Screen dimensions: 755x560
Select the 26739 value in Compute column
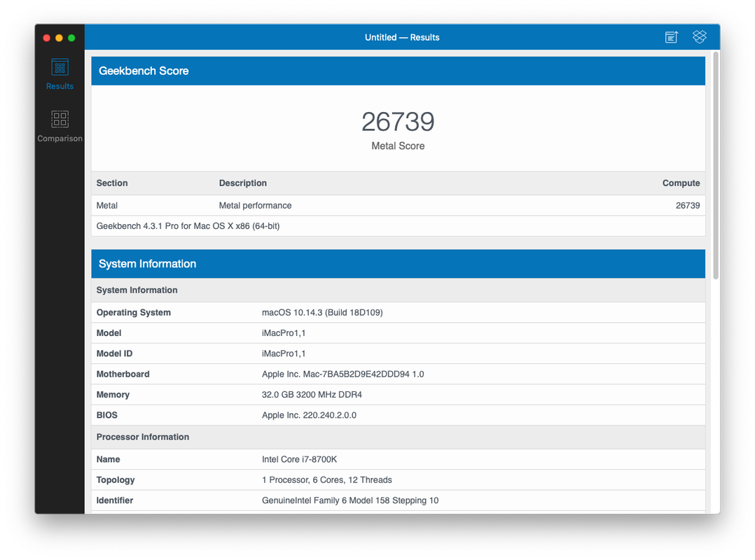(x=688, y=205)
